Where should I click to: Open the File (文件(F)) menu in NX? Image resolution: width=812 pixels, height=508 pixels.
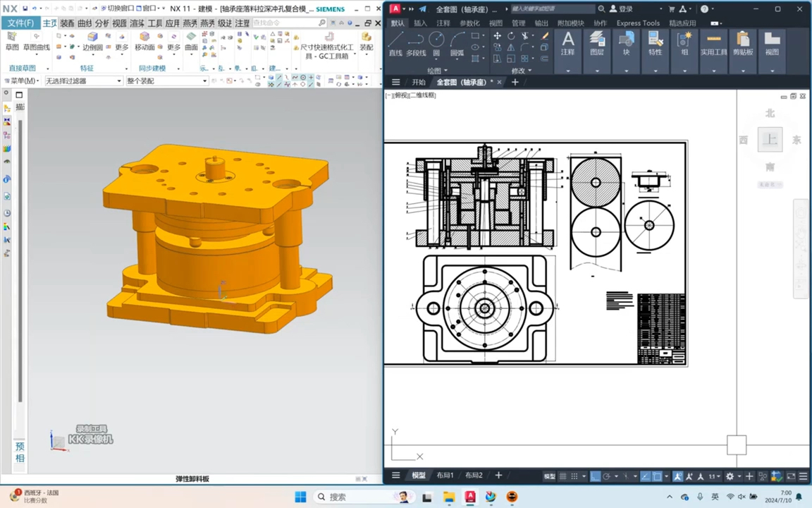20,23
